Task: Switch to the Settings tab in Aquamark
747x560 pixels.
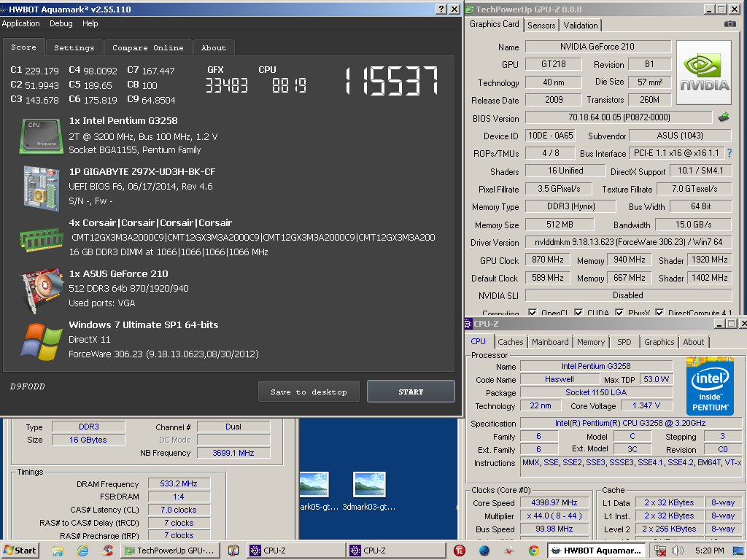Action: (74, 47)
